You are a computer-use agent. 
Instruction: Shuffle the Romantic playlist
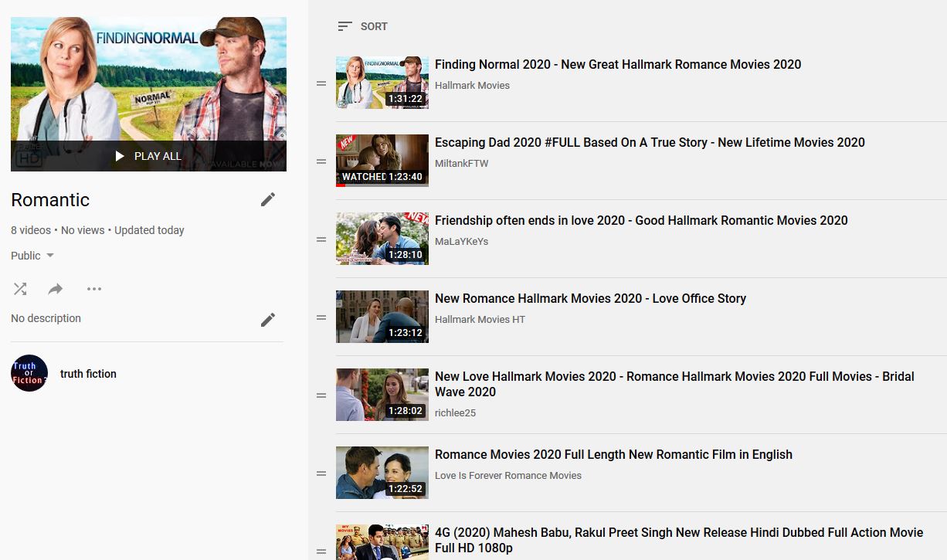[x=20, y=289]
